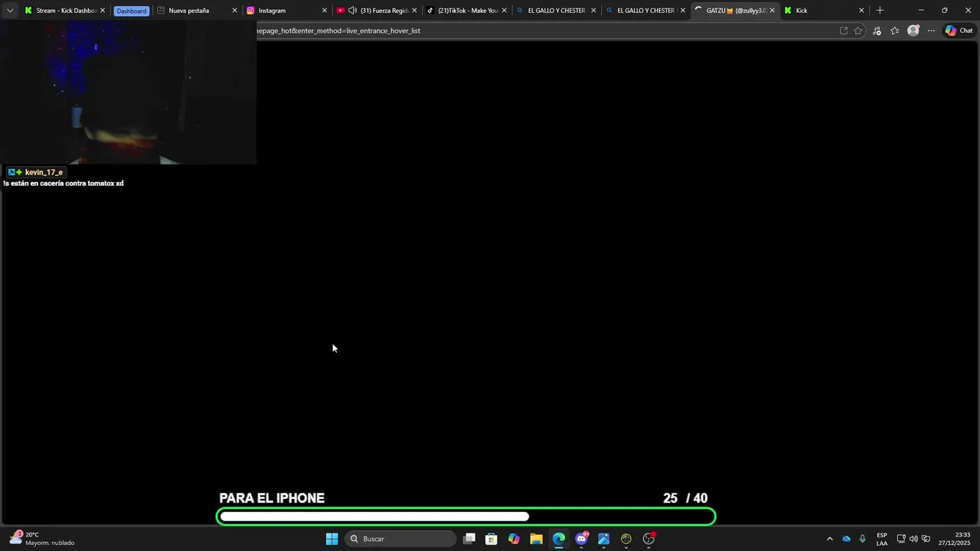Click the Dashboard tab group label

pyautogui.click(x=131, y=11)
